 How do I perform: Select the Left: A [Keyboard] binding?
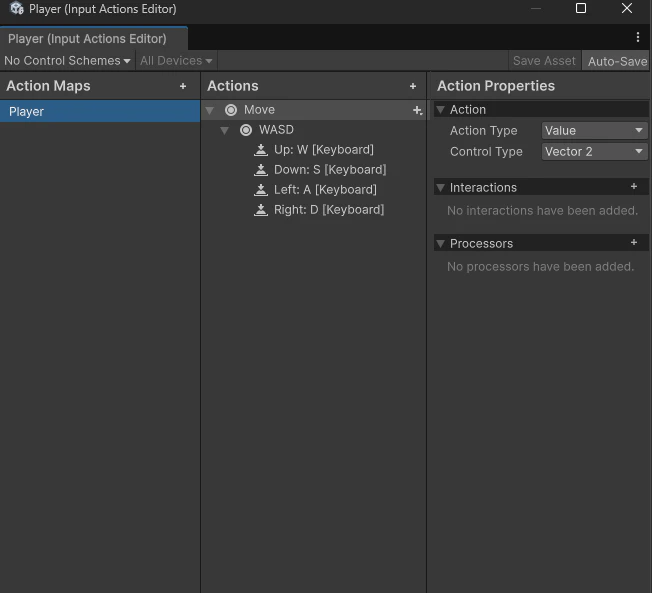click(314, 190)
